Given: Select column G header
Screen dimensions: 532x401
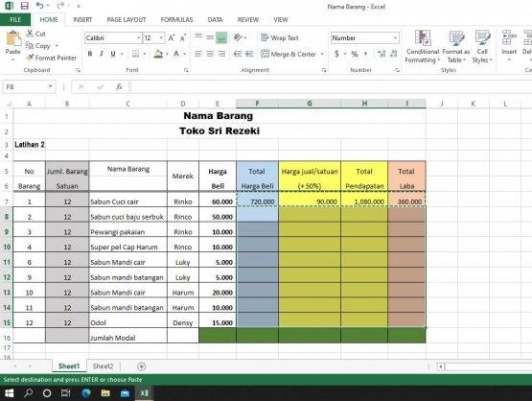Looking at the screenshot, I should (x=310, y=104).
